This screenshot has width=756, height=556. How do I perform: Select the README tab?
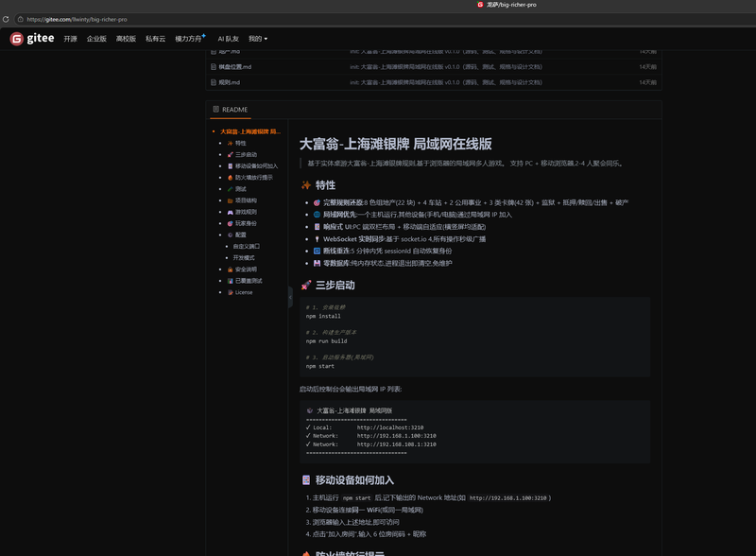(231, 110)
